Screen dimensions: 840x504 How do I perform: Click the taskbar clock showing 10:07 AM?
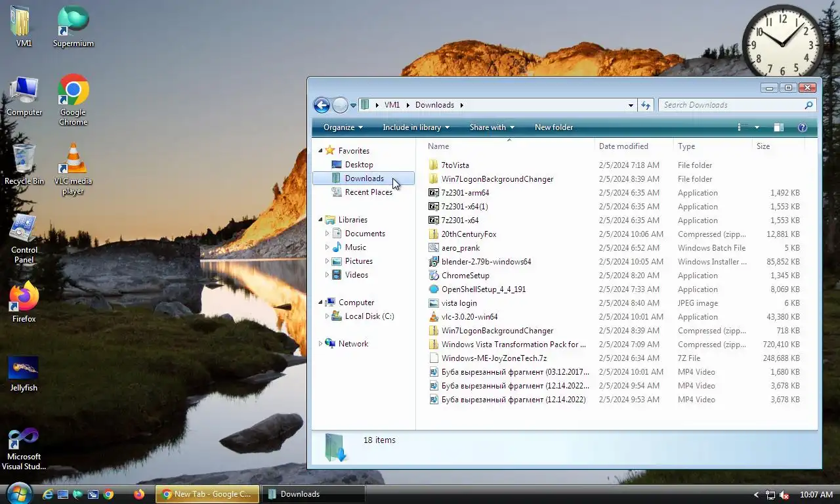click(x=816, y=495)
